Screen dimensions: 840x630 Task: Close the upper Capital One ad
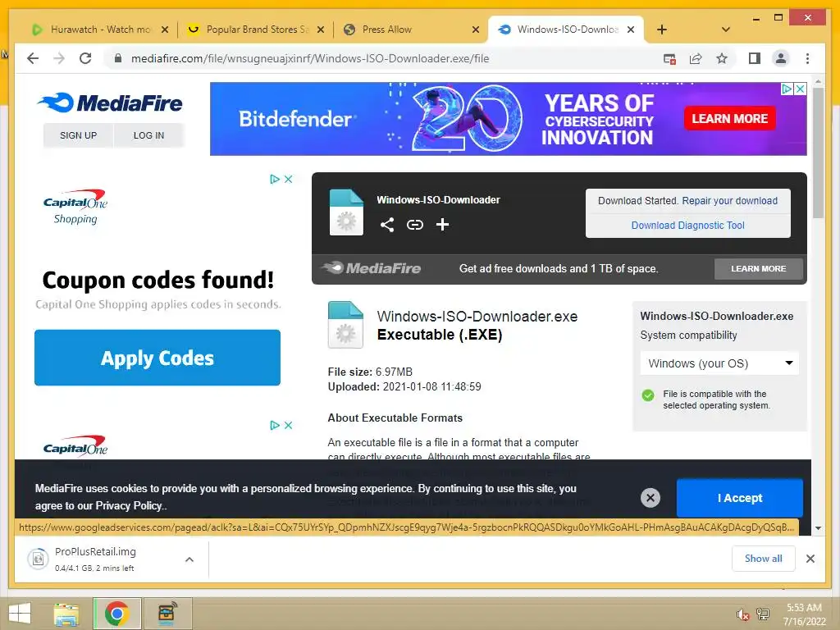coord(288,179)
